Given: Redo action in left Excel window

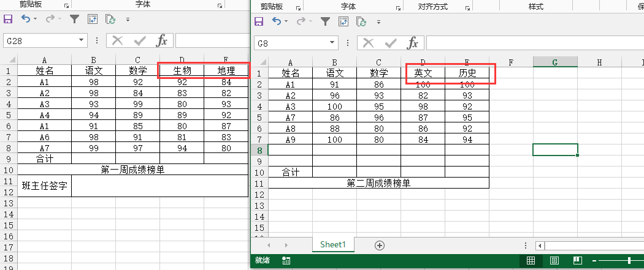Looking at the screenshot, I should pos(50,19).
